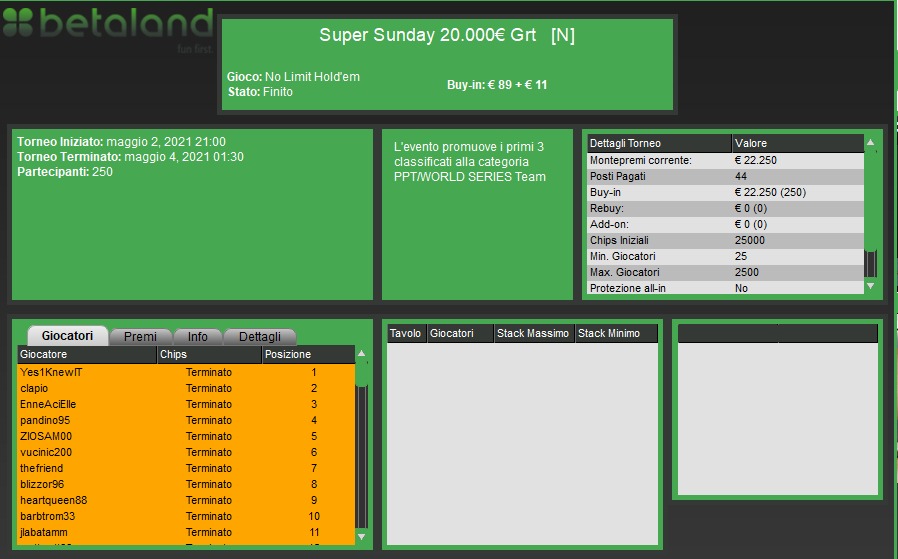898x559 pixels.
Task: Click the Montepremi corrente row
Action: pos(726,160)
